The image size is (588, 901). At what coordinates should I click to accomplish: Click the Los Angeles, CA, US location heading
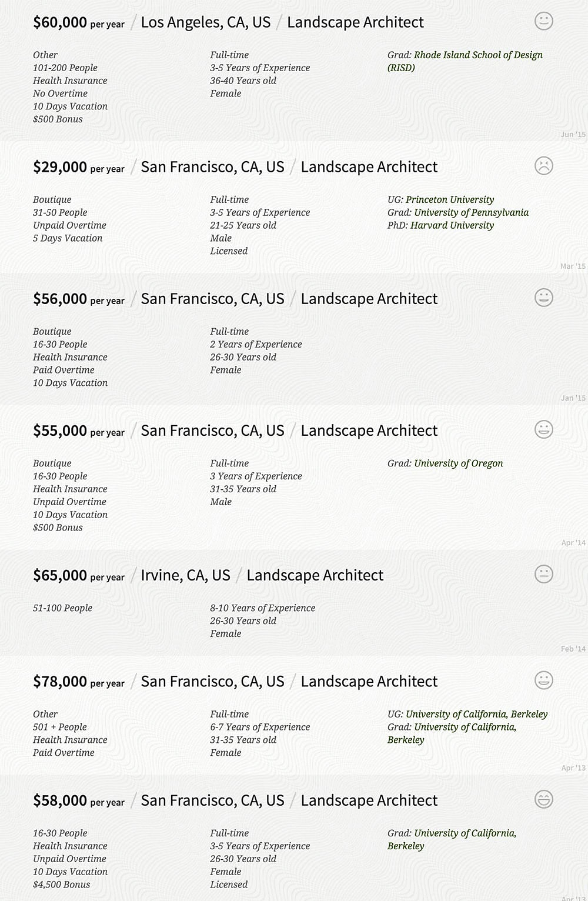point(206,22)
